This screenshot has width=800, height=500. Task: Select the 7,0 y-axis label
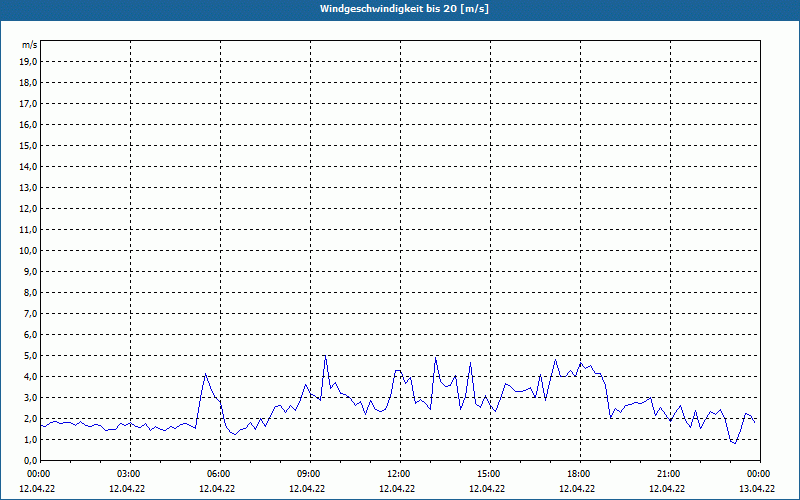[30, 313]
